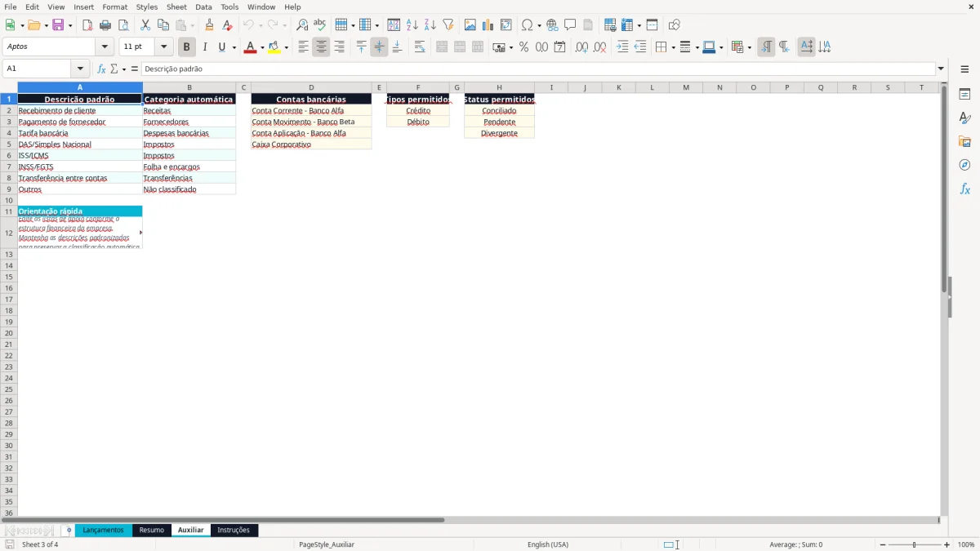Switch to Instruções sheet tab
The width and height of the screenshot is (980, 551).
click(234, 531)
